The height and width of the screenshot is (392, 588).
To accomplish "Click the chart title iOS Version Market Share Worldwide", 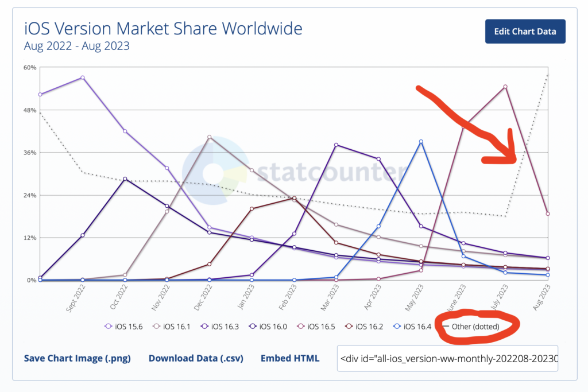I will point(163,29).
